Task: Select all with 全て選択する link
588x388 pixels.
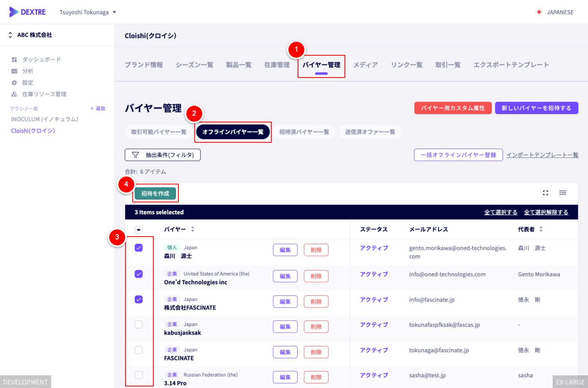Action: point(501,212)
